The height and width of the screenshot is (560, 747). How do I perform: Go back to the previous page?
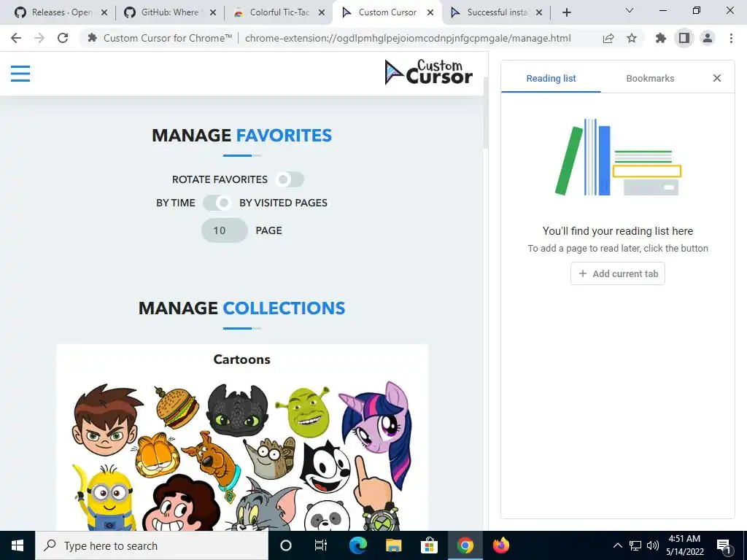[x=16, y=38]
